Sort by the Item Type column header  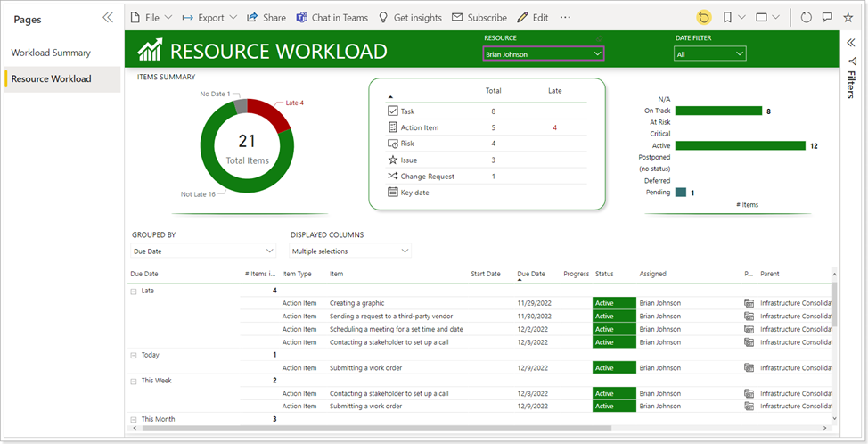click(x=297, y=274)
